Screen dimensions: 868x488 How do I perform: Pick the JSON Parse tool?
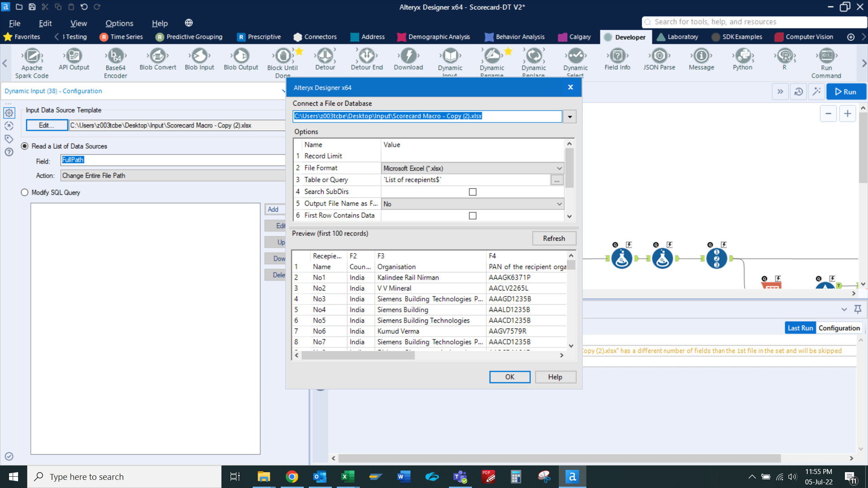coord(659,56)
